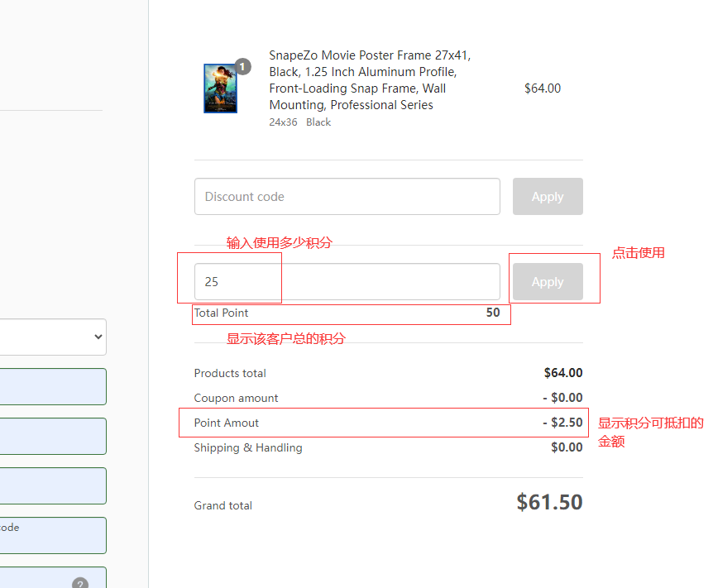Click the field labeled with 'ode'
The image size is (713, 588).
point(53,535)
